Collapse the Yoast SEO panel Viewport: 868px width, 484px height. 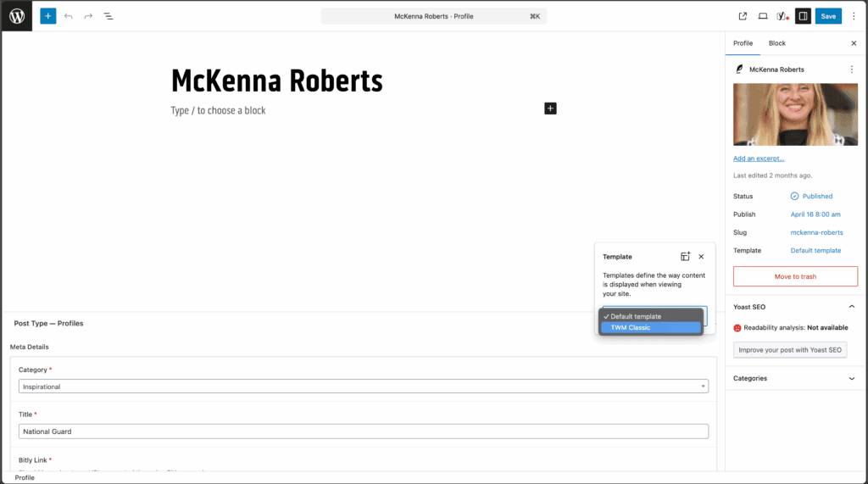tap(852, 307)
